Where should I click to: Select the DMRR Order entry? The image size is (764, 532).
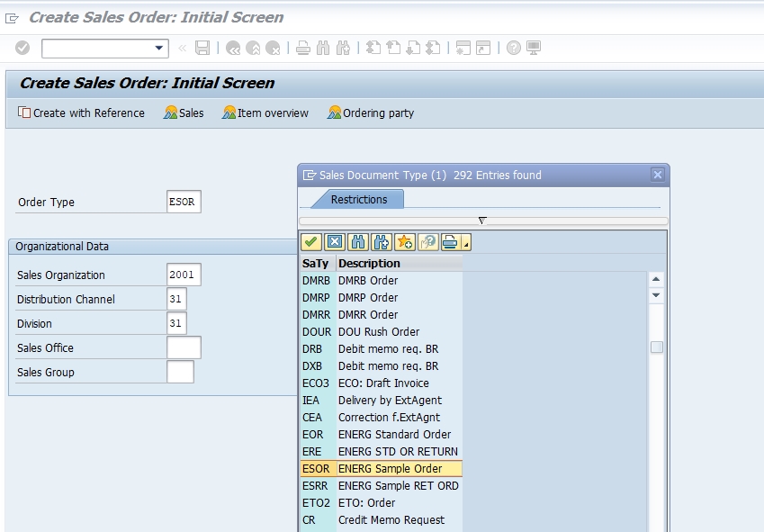(x=381, y=315)
